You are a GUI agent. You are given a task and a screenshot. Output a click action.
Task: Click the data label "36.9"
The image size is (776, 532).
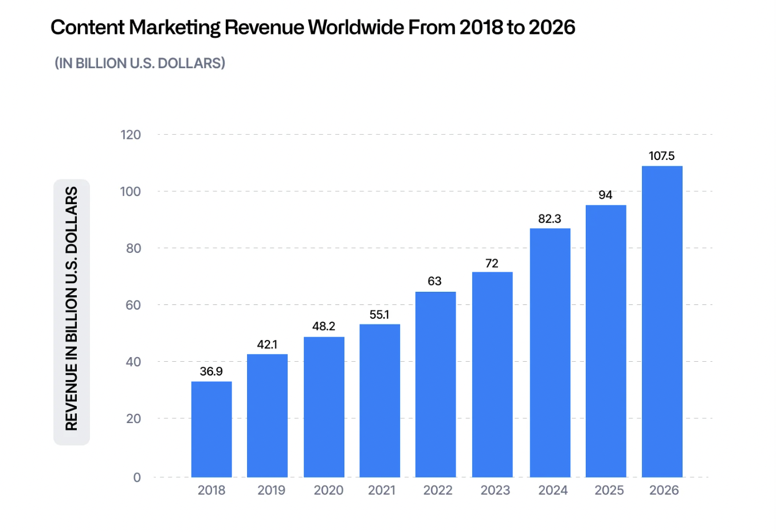click(211, 371)
